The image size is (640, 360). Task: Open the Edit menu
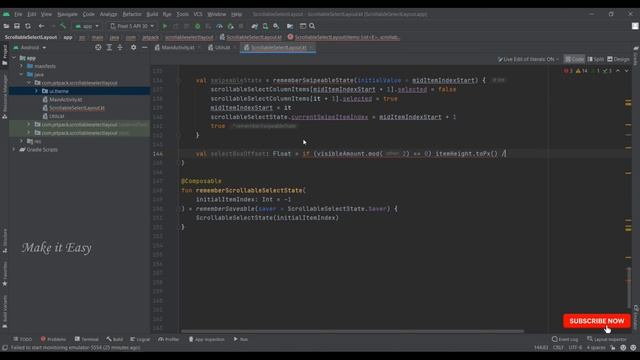(x=31, y=14)
